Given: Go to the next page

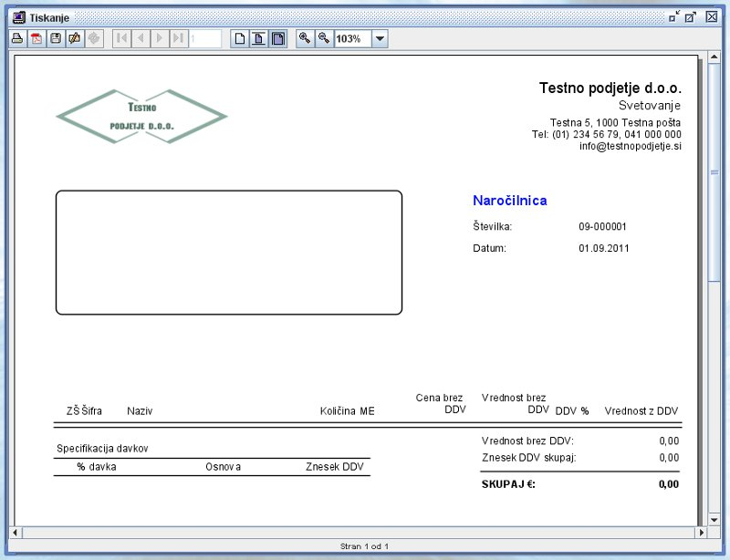Looking at the screenshot, I should point(160,38).
